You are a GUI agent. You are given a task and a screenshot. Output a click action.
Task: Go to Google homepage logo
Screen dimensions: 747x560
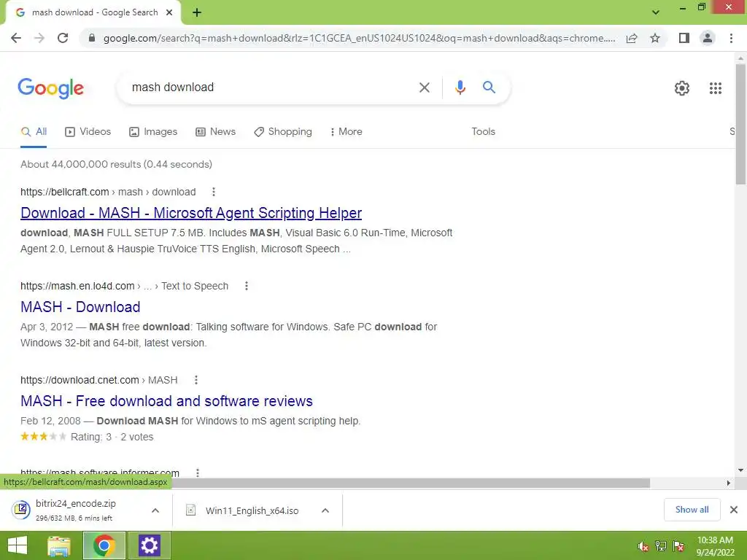coord(50,88)
